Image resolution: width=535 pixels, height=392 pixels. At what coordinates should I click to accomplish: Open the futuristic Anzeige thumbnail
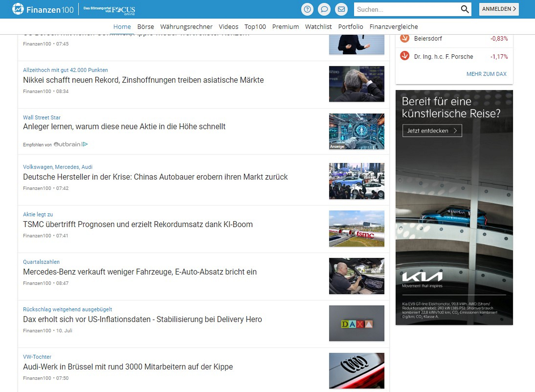pos(356,131)
